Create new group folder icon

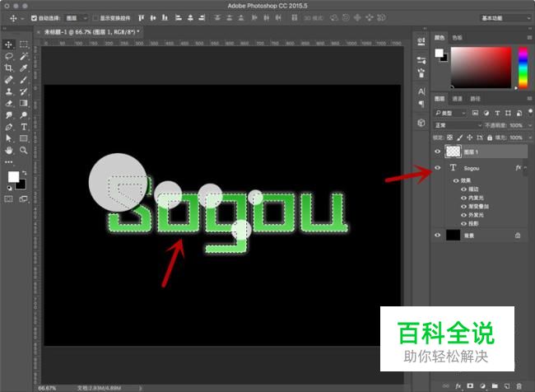click(x=495, y=386)
